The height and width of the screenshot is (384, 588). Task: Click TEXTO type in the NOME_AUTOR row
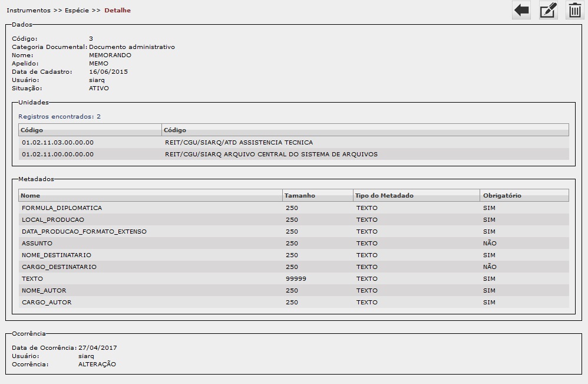click(366, 291)
